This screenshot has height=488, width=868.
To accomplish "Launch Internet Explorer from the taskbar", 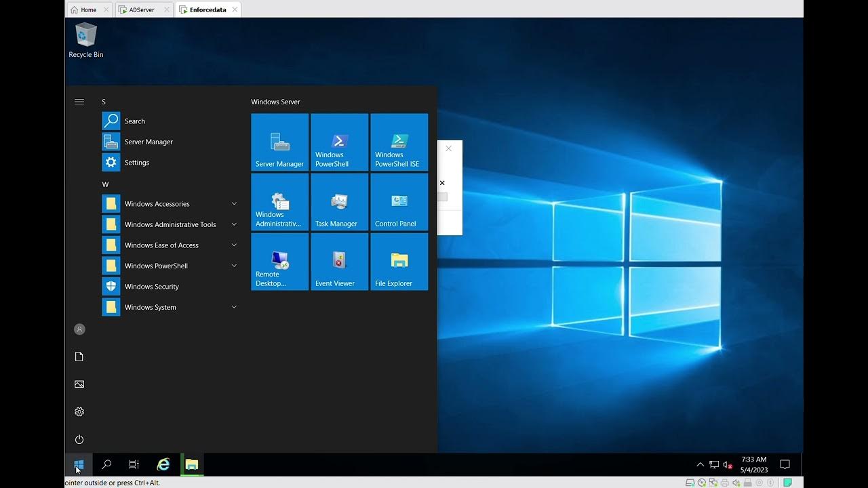I will [x=163, y=464].
